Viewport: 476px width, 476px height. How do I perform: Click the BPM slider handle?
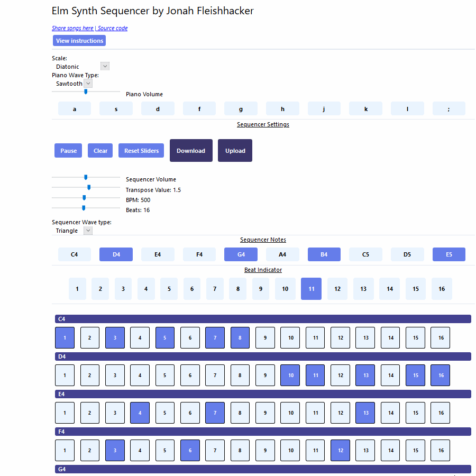pos(84,198)
